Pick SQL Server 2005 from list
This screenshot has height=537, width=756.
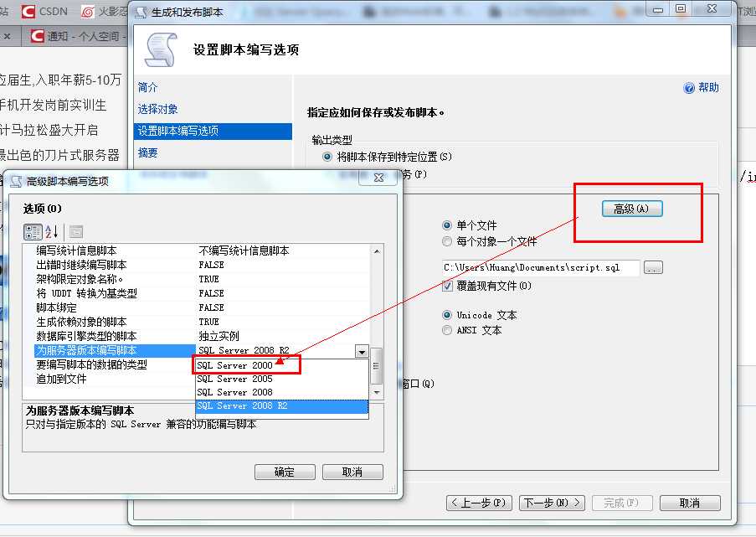(x=282, y=379)
